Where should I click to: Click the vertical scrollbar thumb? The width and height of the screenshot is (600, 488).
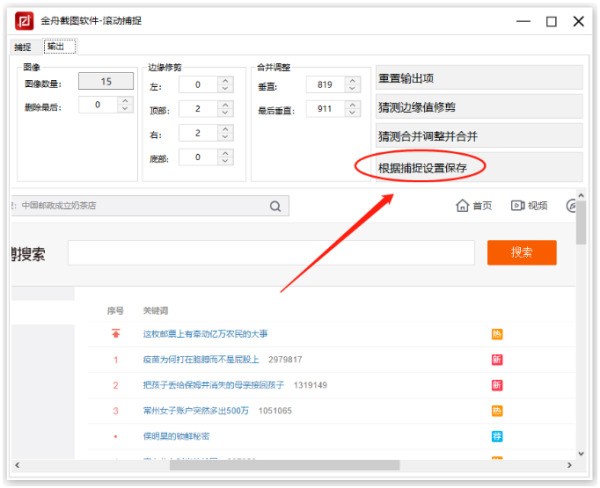[581, 223]
